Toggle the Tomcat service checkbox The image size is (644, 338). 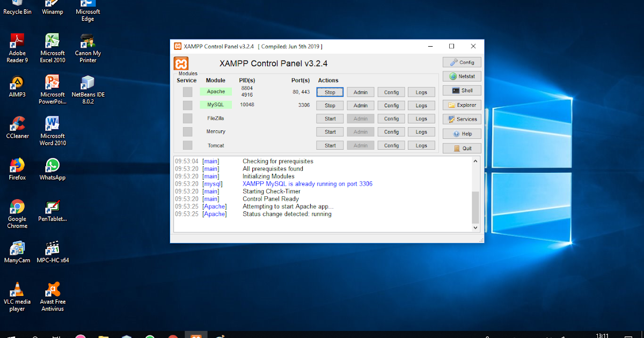(x=187, y=145)
